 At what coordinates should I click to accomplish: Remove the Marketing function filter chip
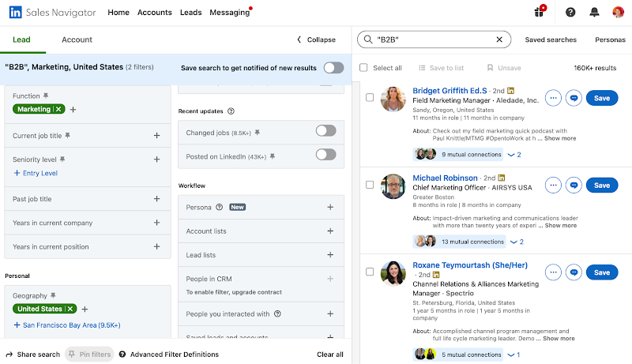coord(58,109)
